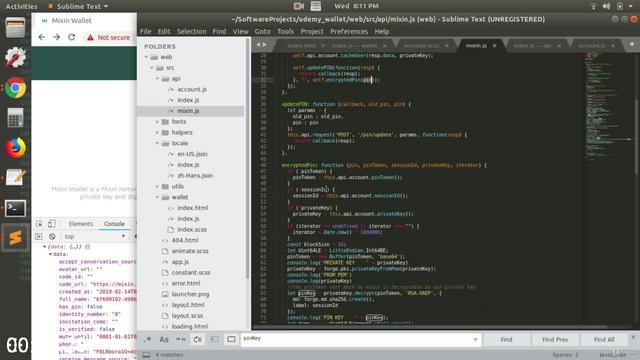Open tab list dropdown arrow
This screenshot has width=640, height=360.
click(632, 44)
